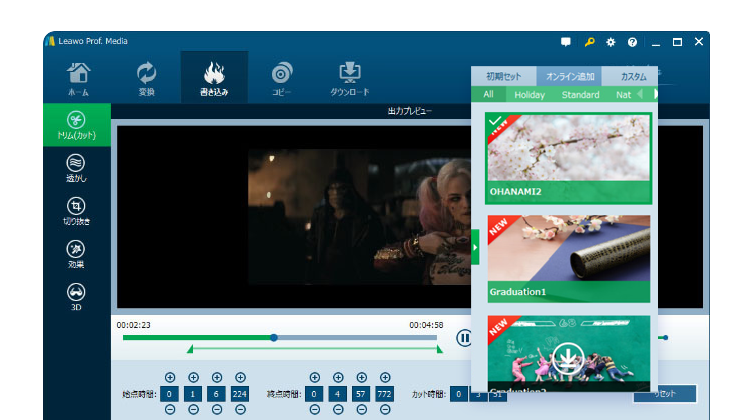The width and height of the screenshot is (744, 420).
Task: Select the Watermark (透かし) tool
Action: (x=76, y=168)
